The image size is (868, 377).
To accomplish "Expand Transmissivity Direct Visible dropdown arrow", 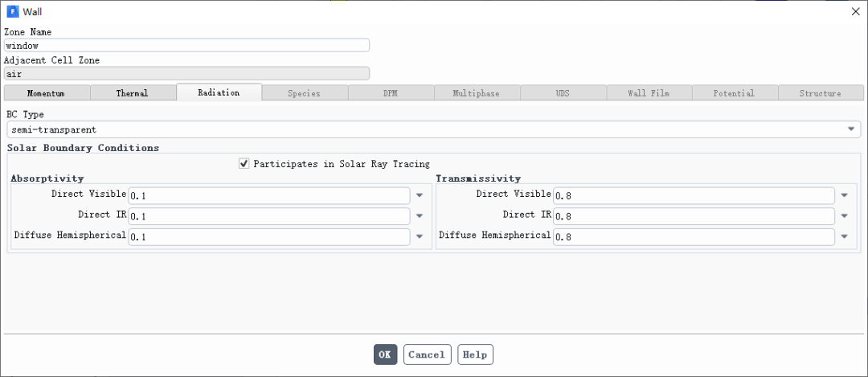I will tap(845, 195).
